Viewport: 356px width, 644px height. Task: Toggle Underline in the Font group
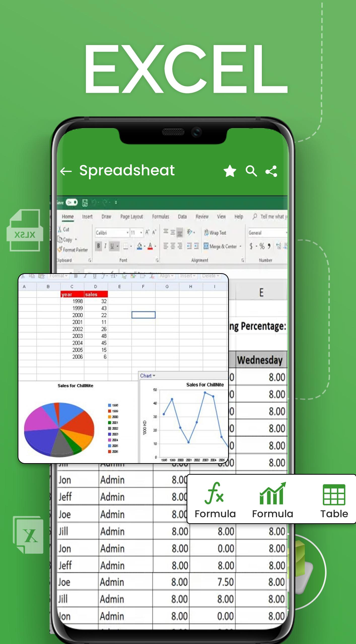pos(112,246)
